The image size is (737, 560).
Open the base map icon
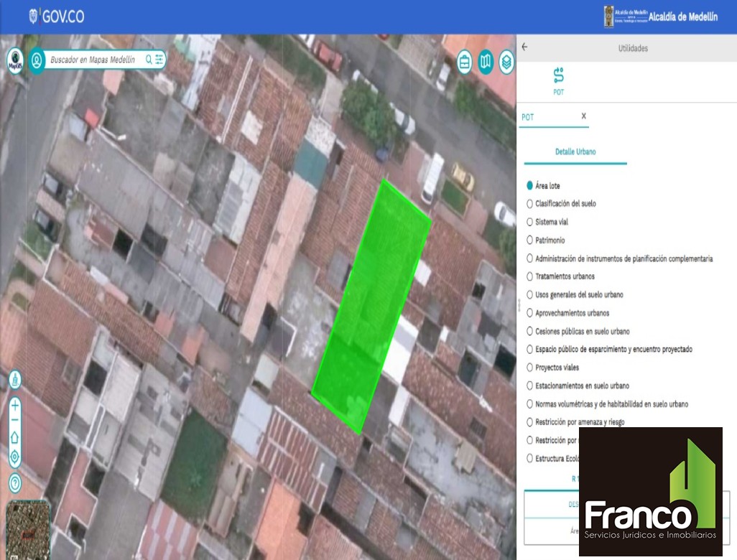486,62
